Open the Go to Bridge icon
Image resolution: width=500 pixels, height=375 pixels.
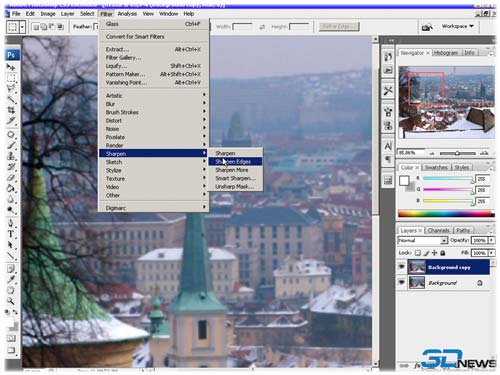[427, 27]
